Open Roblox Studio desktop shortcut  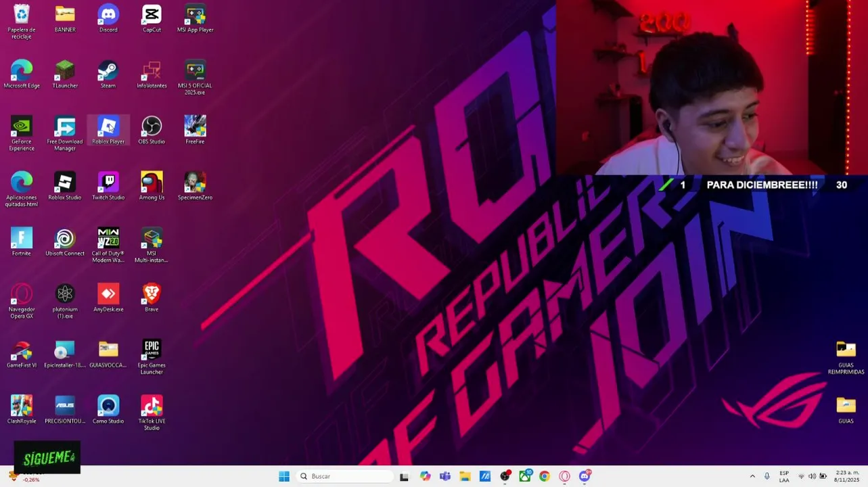point(65,186)
